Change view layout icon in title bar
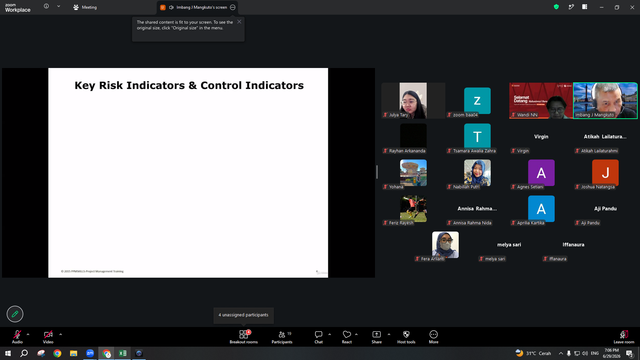This screenshot has width=640, height=360. (584, 7)
